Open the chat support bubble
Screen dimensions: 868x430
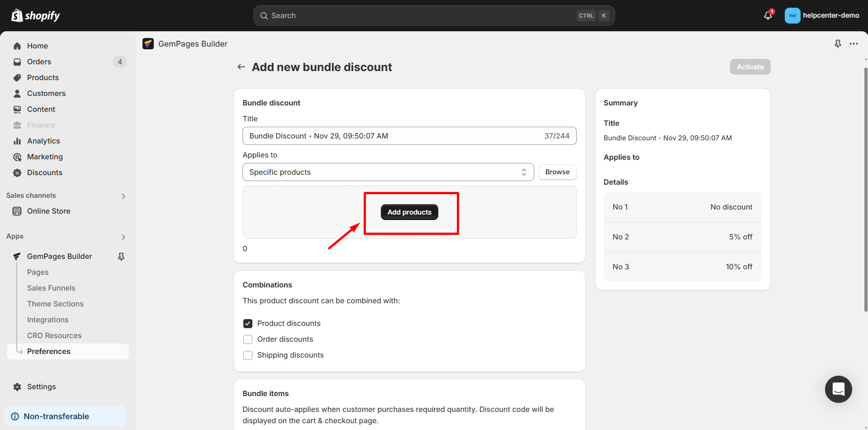[x=838, y=389]
